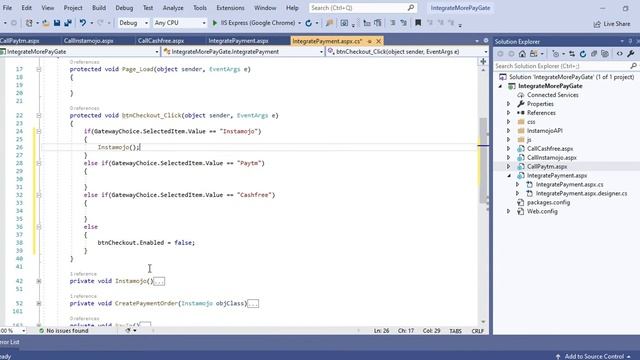Undo the last edit using toolbar arrow
This screenshot has width=640, height=360.
click(x=83, y=23)
